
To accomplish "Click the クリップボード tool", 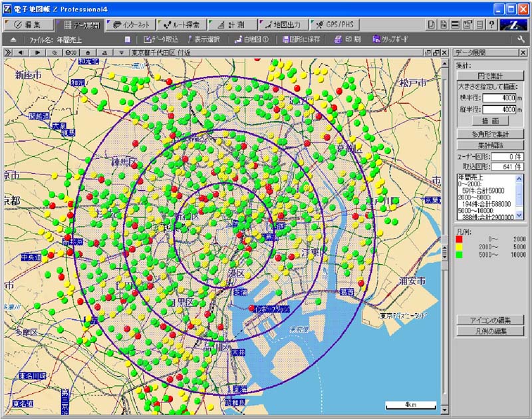I will [390, 39].
